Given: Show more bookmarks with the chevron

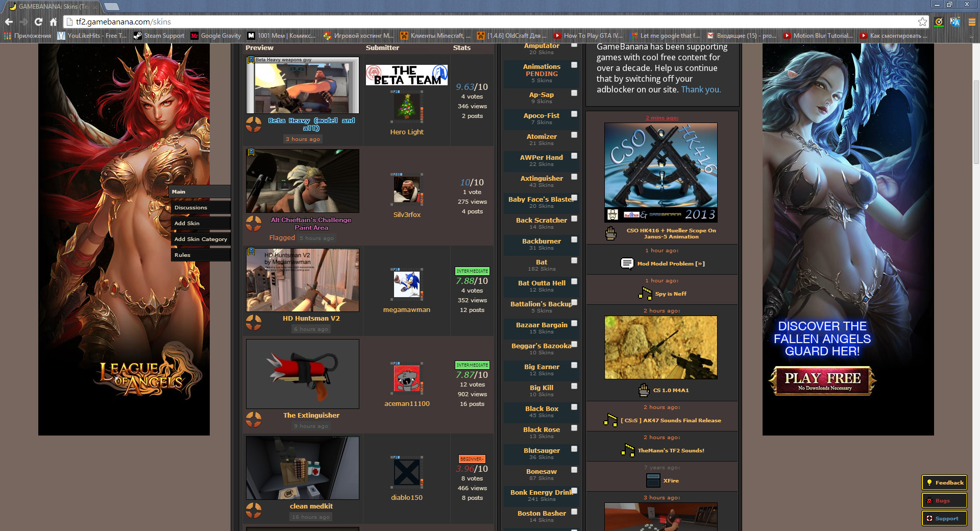Looking at the screenshot, I should tap(972, 36).
